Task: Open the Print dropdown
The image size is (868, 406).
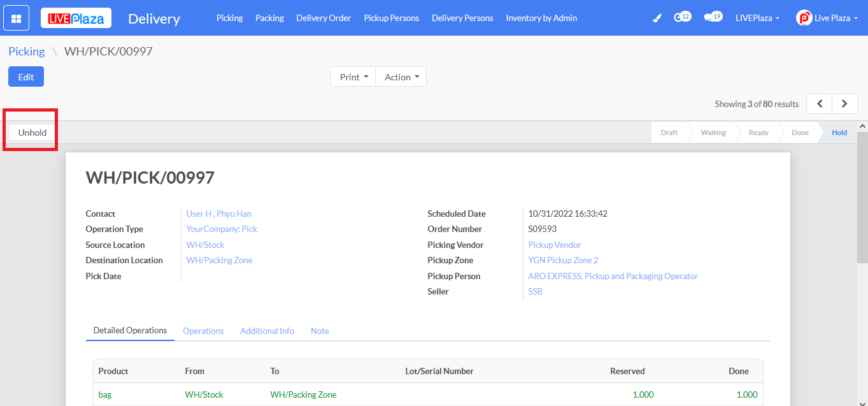Action: click(x=353, y=76)
